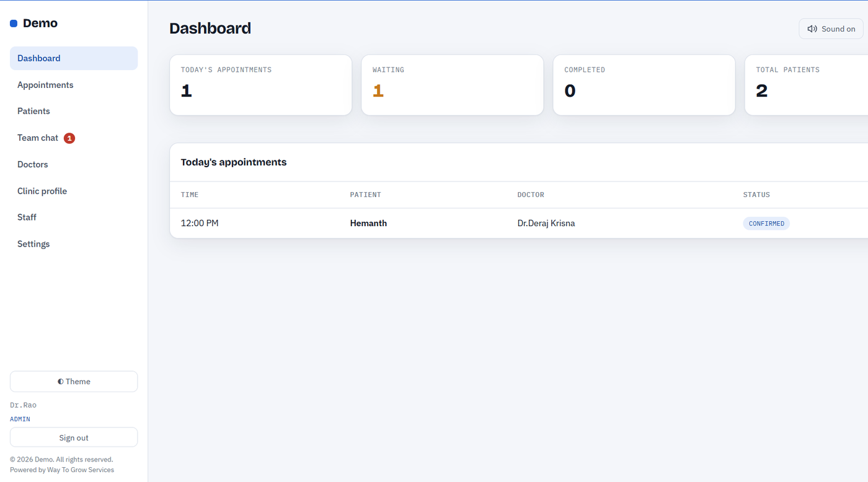Go to Appointments in the sidebar
868x482 pixels.
click(74, 85)
